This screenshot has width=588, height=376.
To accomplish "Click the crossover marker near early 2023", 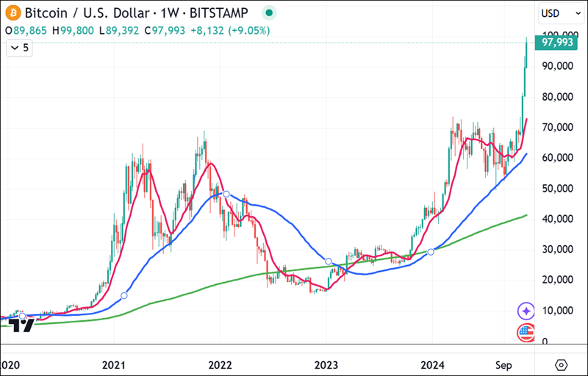I will (329, 261).
